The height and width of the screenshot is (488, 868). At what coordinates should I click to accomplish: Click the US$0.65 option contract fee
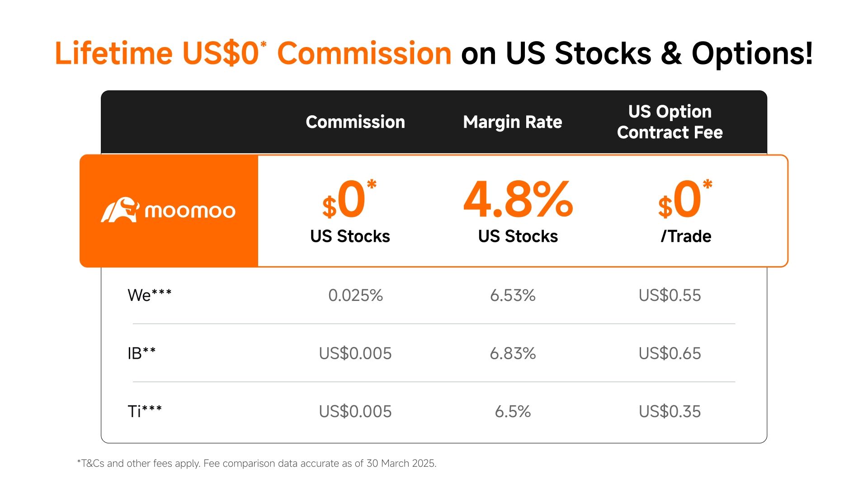(670, 353)
